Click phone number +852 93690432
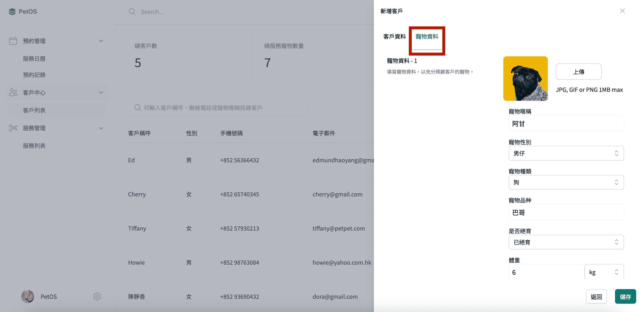Viewport: 644px width, 312px height. point(240,297)
